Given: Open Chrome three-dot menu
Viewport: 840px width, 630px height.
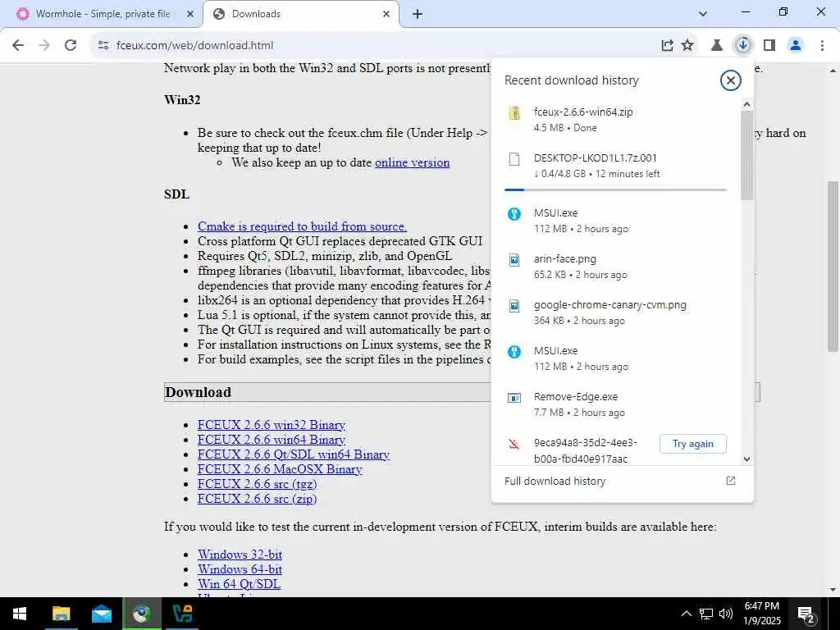Looking at the screenshot, I should point(822,46).
